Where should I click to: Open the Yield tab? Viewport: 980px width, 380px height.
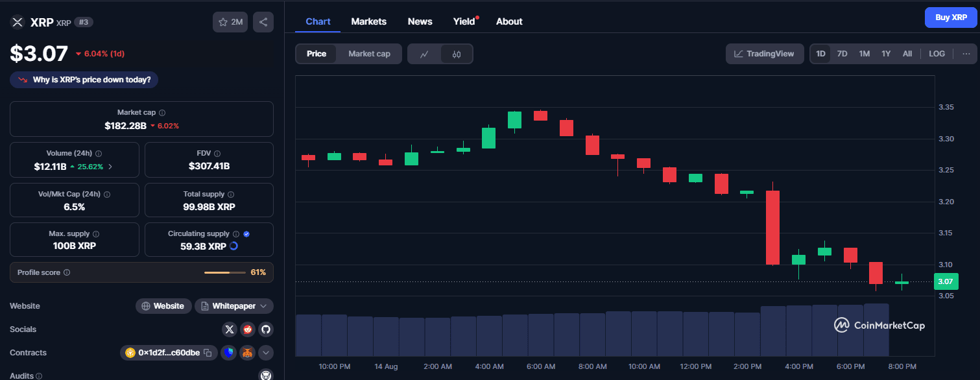[x=464, y=21]
